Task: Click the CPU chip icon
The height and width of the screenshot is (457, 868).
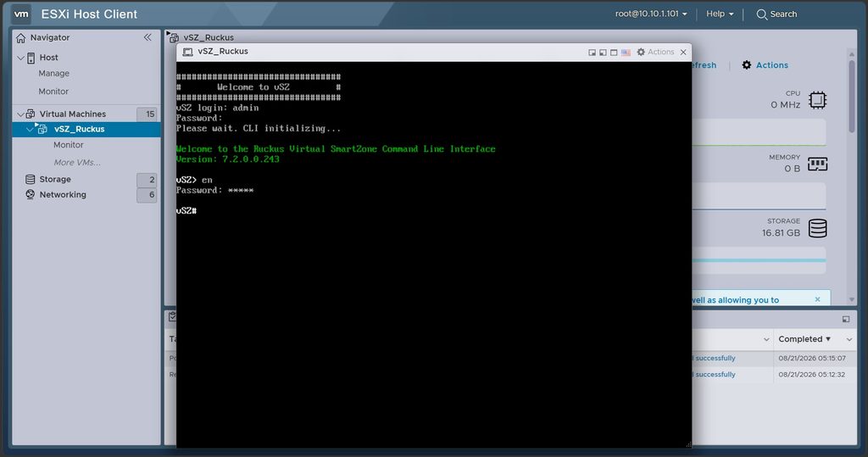Action: 818,100
